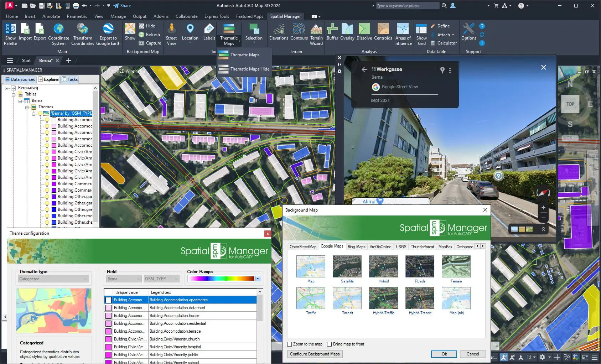Switch to OpenStreetMap tab in Background Map

[303, 246]
